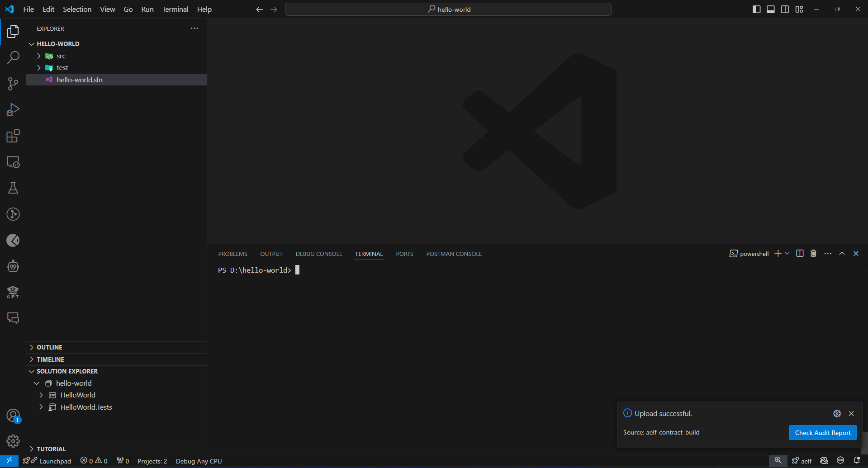Expand the HelloWorld project node
Image resolution: width=868 pixels, height=468 pixels.
pyautogui.click(x=41, y=395)
